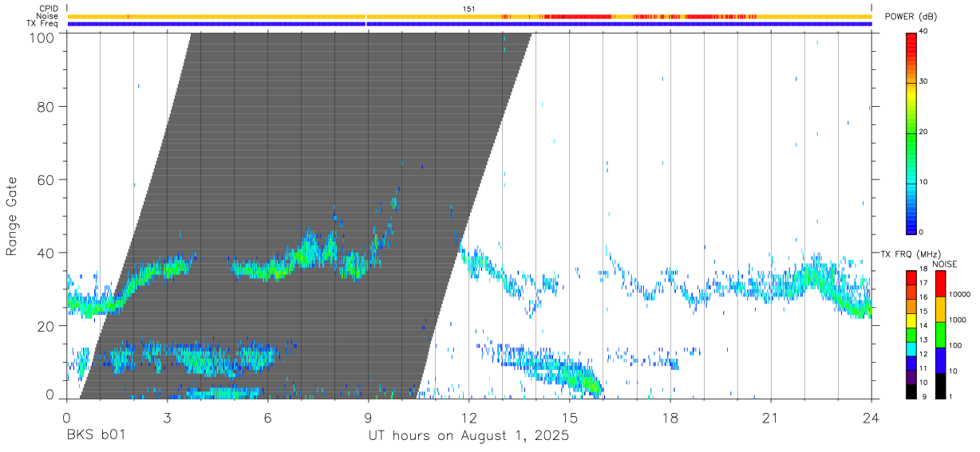Click the green section of NOISE colorbar
The width and height of the screenshot is (980, 452).
click(x=940, y=334)
